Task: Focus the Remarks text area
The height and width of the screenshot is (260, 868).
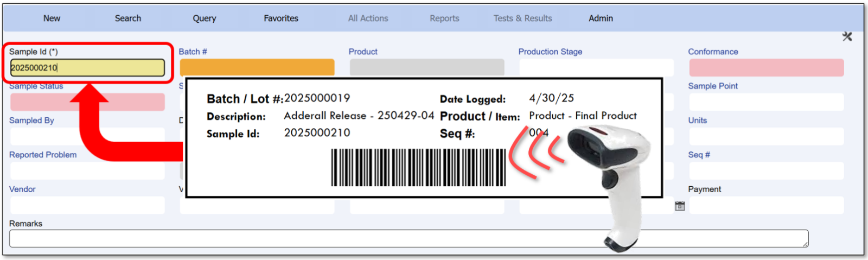Action: (408, 238)
